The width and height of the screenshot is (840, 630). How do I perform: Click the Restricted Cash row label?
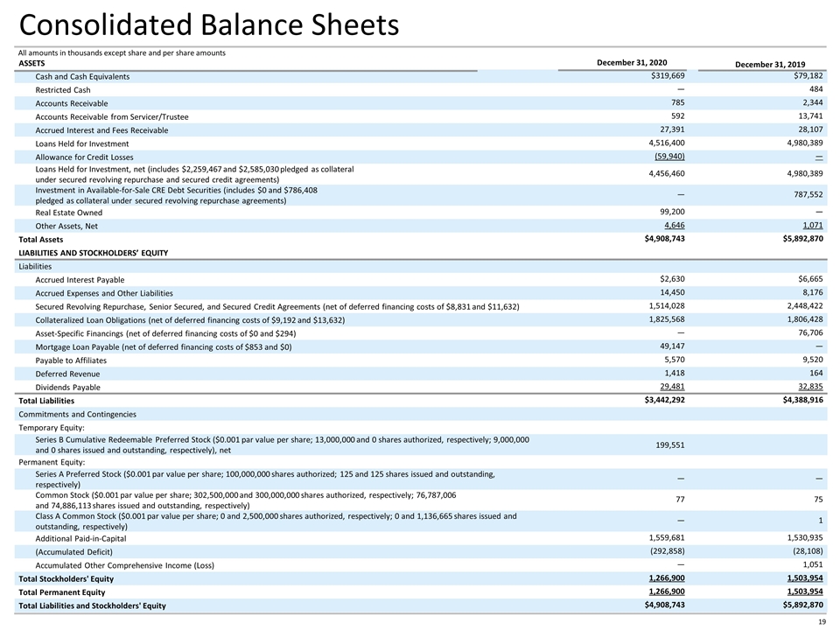tap(63, 90)
